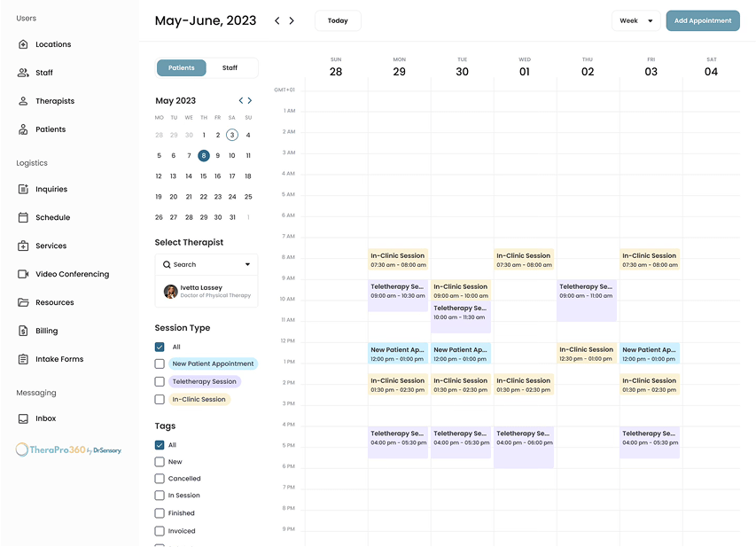Open Monday's New Patient appointment at 12:00 pm
The height and width of the screenshot is (547, 756).
pos(398,354)
